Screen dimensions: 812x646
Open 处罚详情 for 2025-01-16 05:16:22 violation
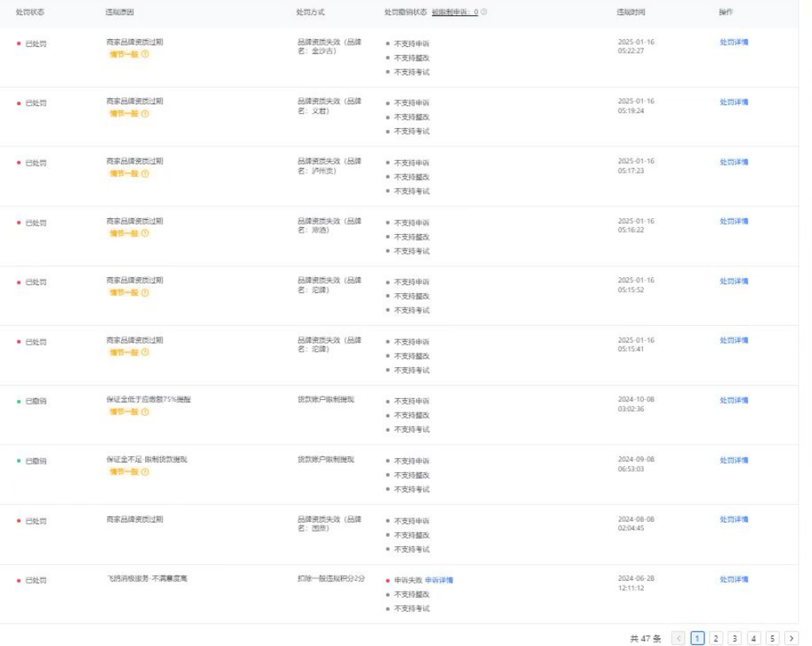[734, 221]
